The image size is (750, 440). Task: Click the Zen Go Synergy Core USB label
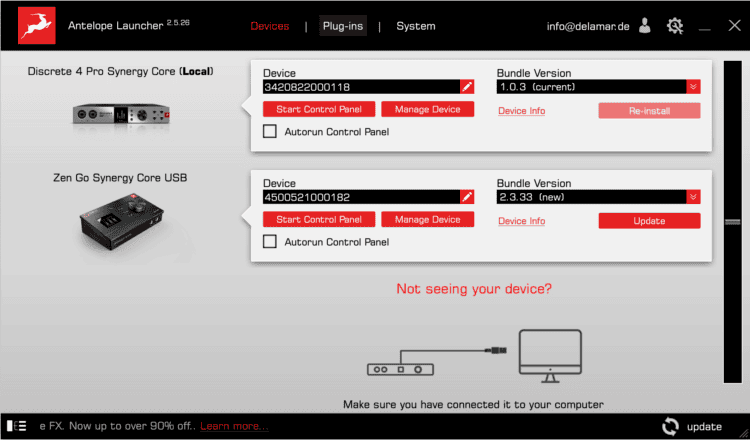[x=120, y=177]
